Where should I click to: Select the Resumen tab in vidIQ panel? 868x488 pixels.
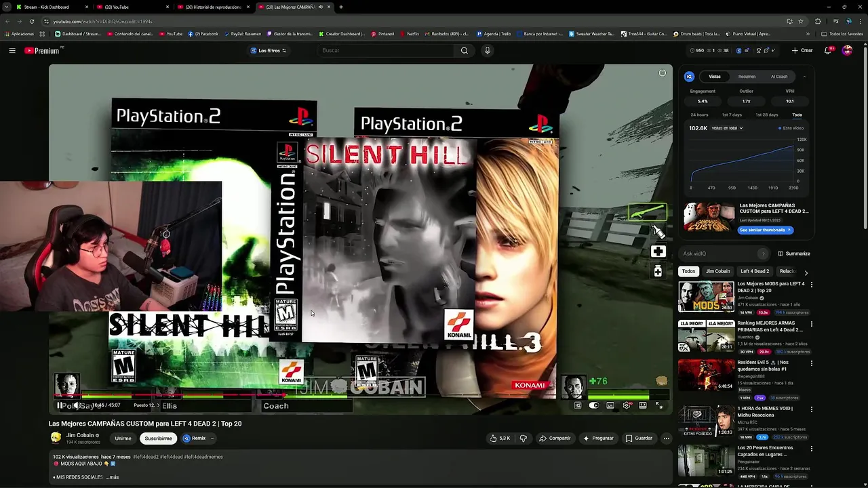click(747, 77)
